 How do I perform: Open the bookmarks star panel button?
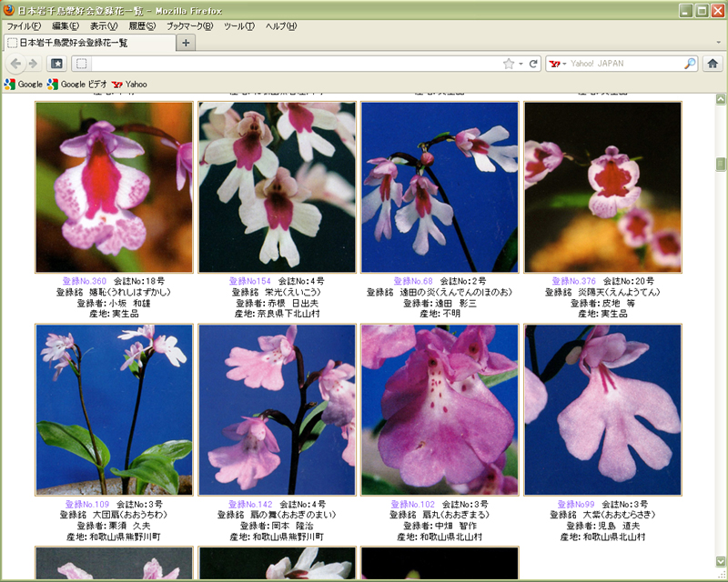coord(56,64)
